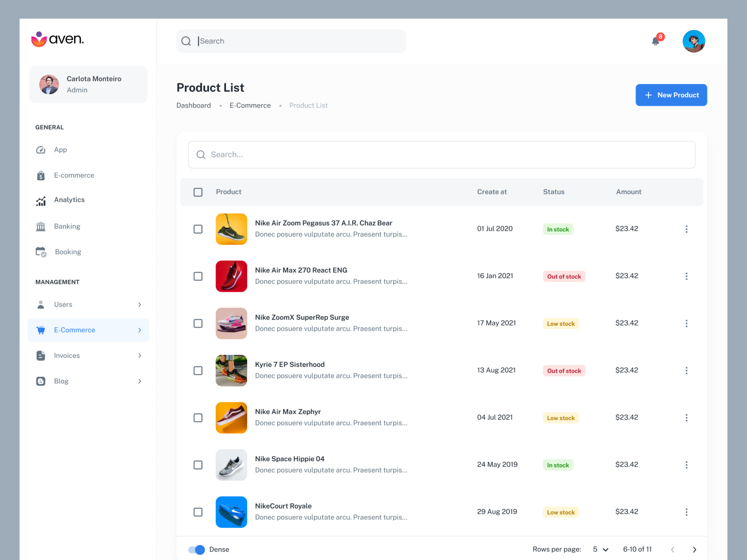The image size is (747, 560).
Task: Click Booking calendar icon
Action: (x=41, y=252)
